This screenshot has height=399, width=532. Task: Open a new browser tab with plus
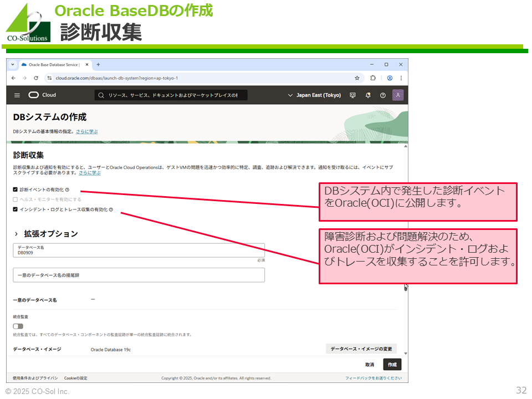tap(99, 64)
